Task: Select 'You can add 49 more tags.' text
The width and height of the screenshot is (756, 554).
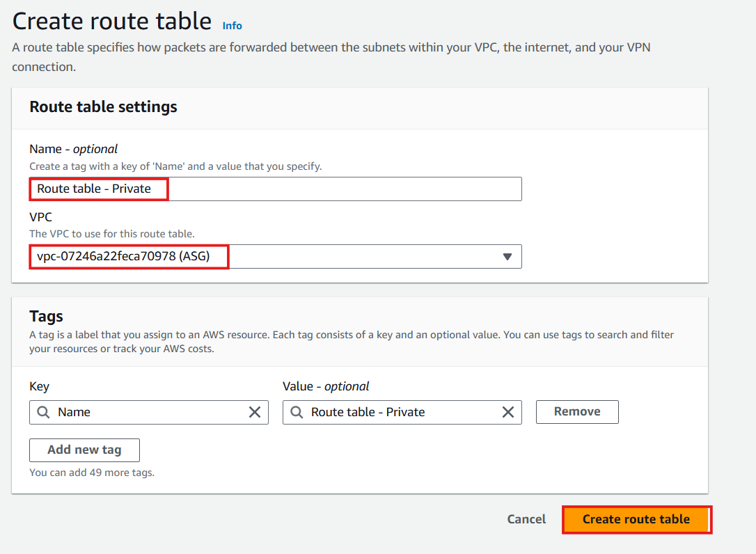Action: pyautogui.click(x=92, y=473)
